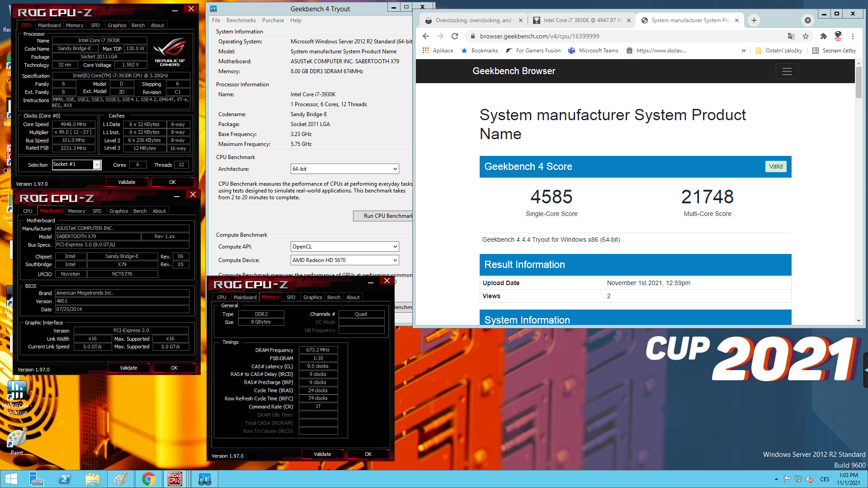Open the Chrome profile avatar
The width and height of the screenshot is (868, 488).
(838, 36)
